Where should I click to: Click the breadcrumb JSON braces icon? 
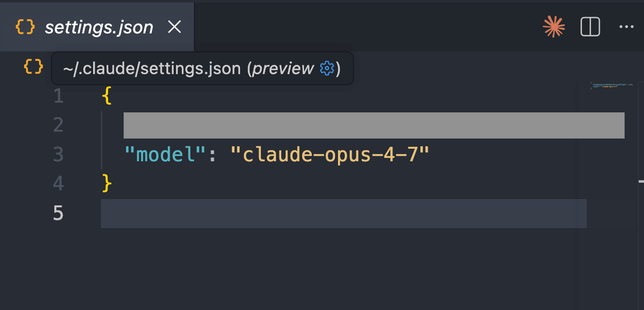[33, 66]
